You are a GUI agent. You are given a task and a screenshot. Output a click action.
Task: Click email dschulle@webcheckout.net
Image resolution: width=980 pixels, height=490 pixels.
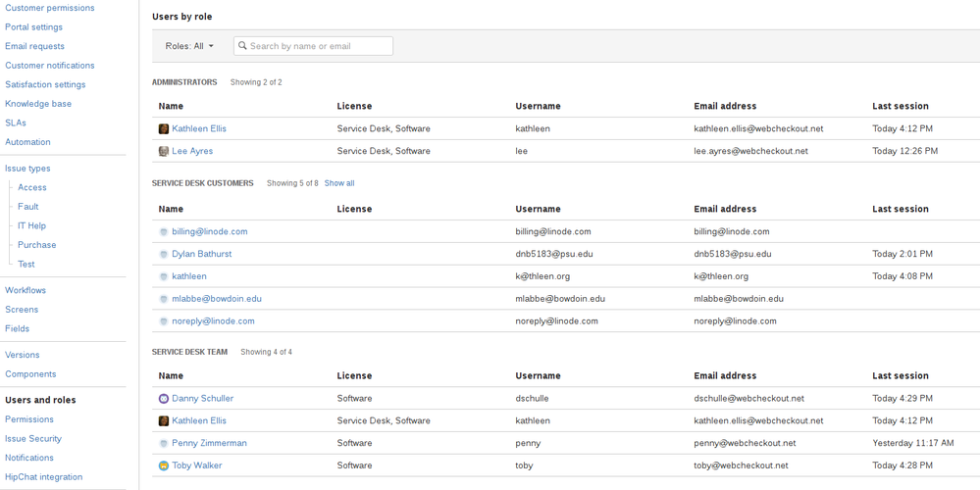click(x=748, y=398)
